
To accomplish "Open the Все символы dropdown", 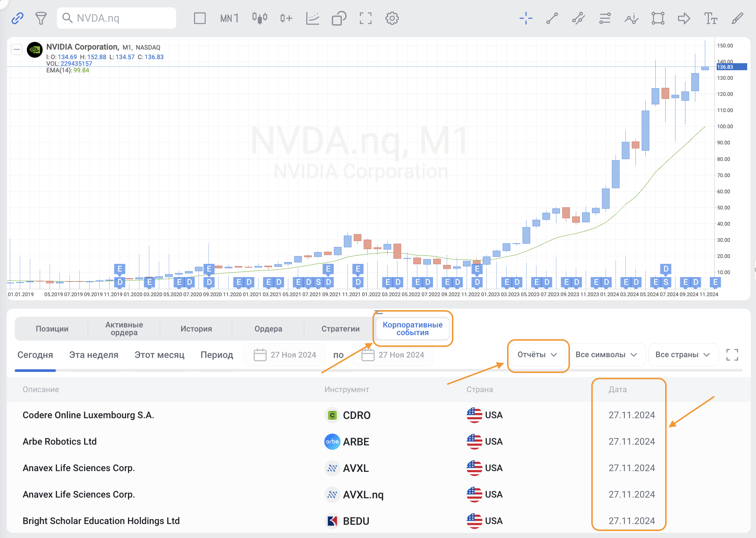I will pyautogui.click(x=606, y=355).
